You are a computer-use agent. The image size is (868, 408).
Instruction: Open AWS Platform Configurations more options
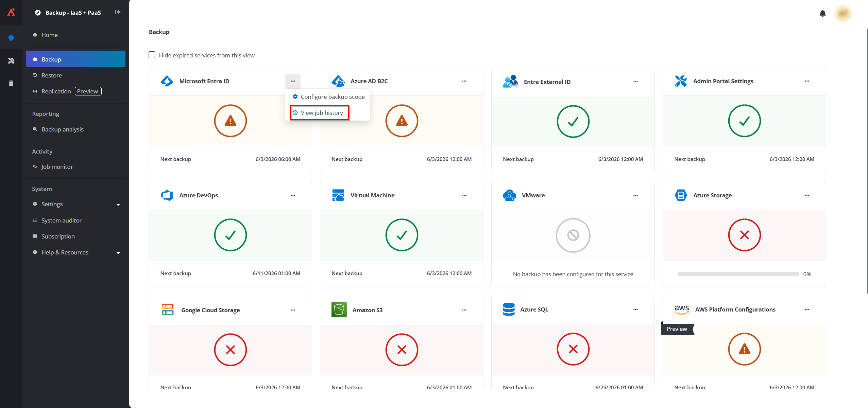click(x=807, y=309)
